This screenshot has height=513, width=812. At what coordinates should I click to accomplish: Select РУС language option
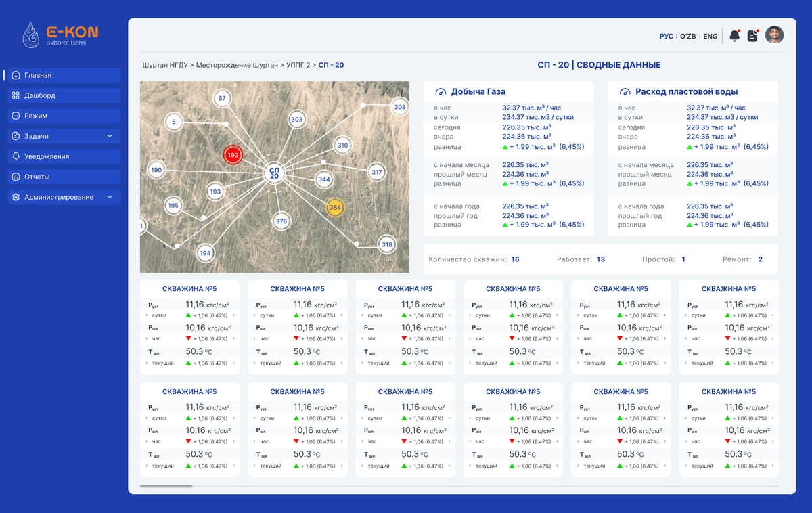point(666,37)
